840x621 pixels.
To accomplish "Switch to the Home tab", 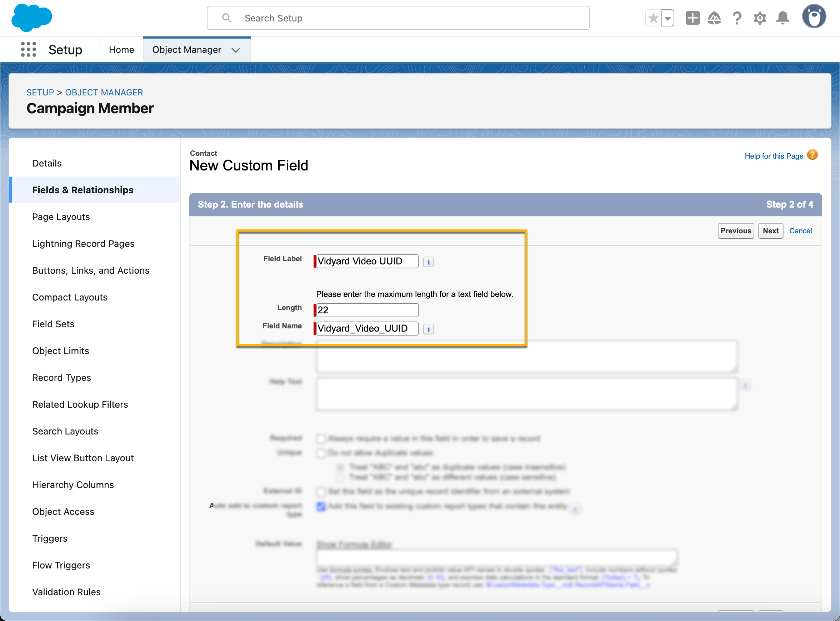I will [x=121, y=49].
